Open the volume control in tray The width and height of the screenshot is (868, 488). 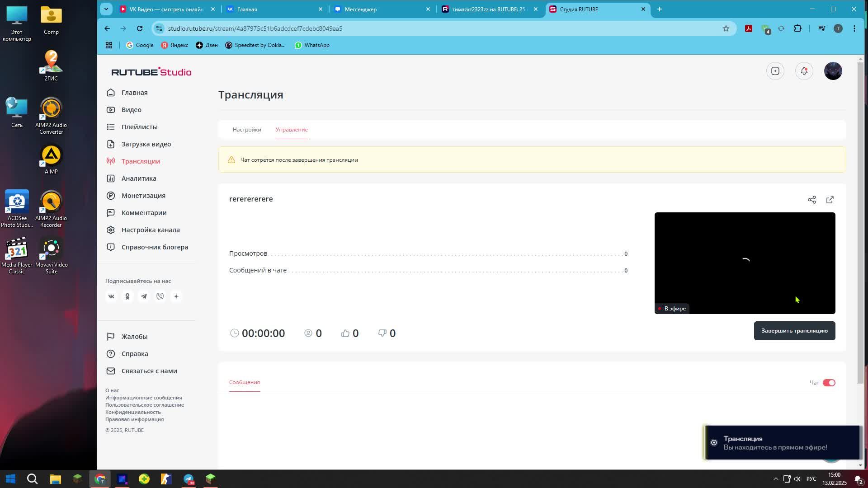(797, 479)
